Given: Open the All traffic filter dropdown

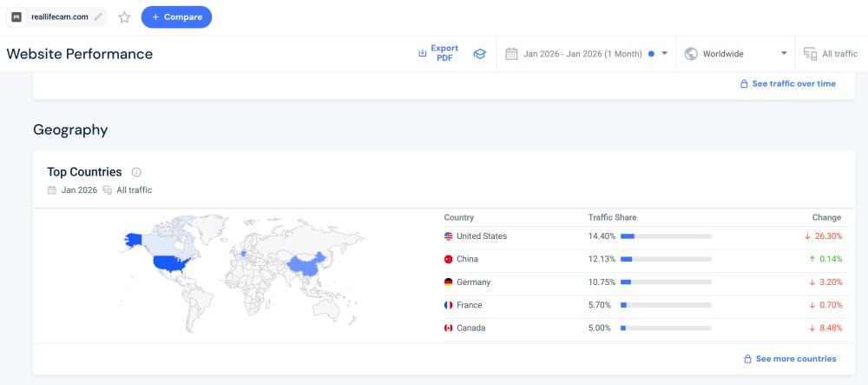Looking at the screenshot, I should click(831, 54).
